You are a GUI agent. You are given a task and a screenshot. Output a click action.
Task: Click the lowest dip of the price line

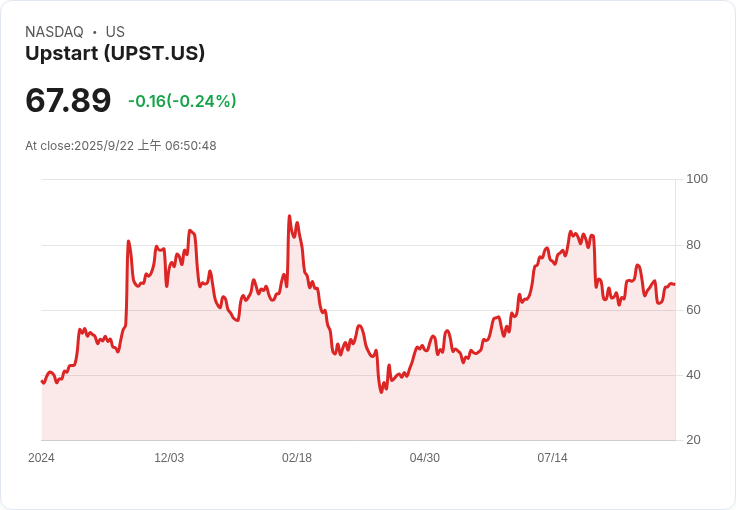click(381, 392)
